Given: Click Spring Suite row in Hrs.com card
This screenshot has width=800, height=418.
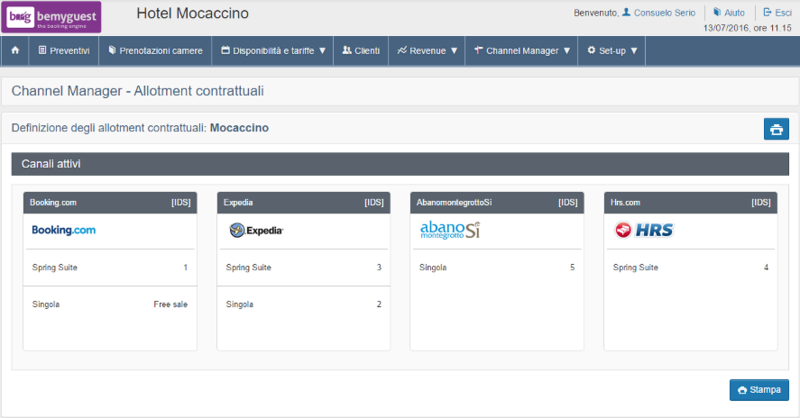Looking at the screenshot, I should [690, 268].
